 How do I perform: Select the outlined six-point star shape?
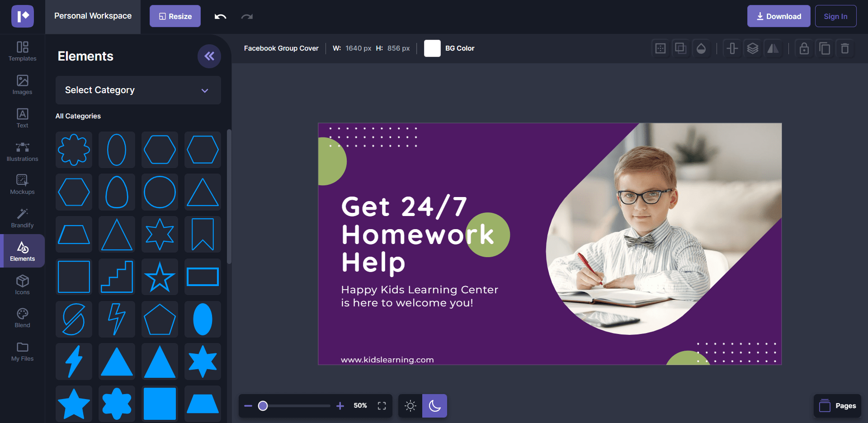coord(160,234)
